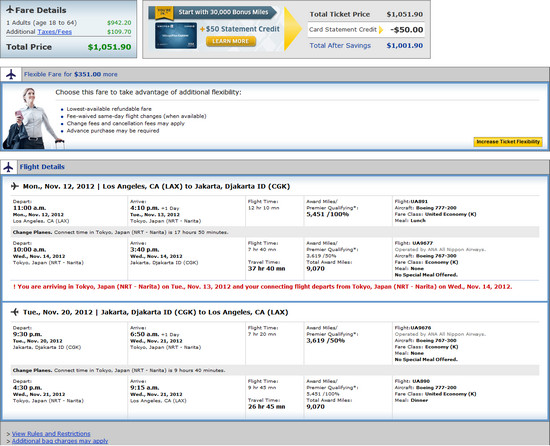Viewport: 550px width, 446px height.
Task: Click the return plane icon for Nov. 20 flight
Action: [x=15, y=312]
